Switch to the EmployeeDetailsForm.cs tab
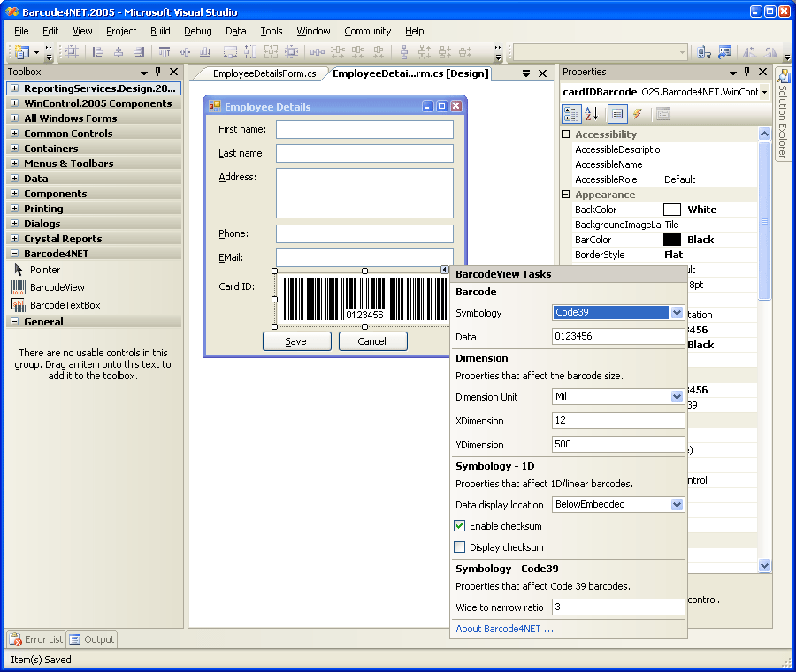 point(264,73)
